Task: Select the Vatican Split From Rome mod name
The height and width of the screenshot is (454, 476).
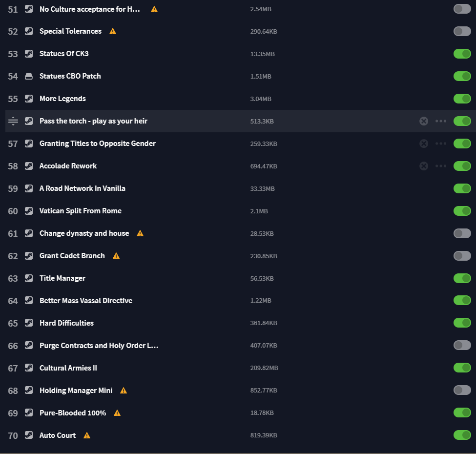Action: [x=81, y=211]
